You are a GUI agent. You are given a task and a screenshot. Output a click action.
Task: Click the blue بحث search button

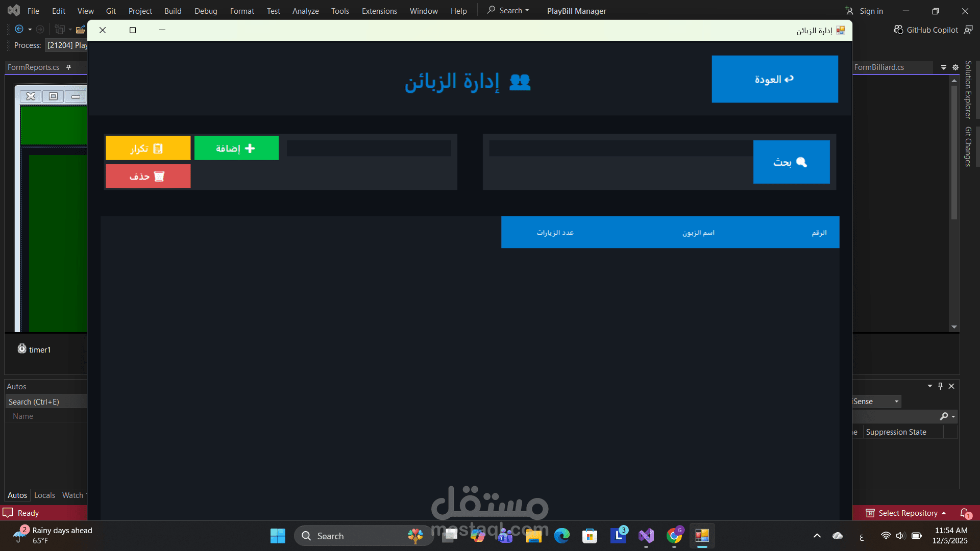tap(791, 162)
